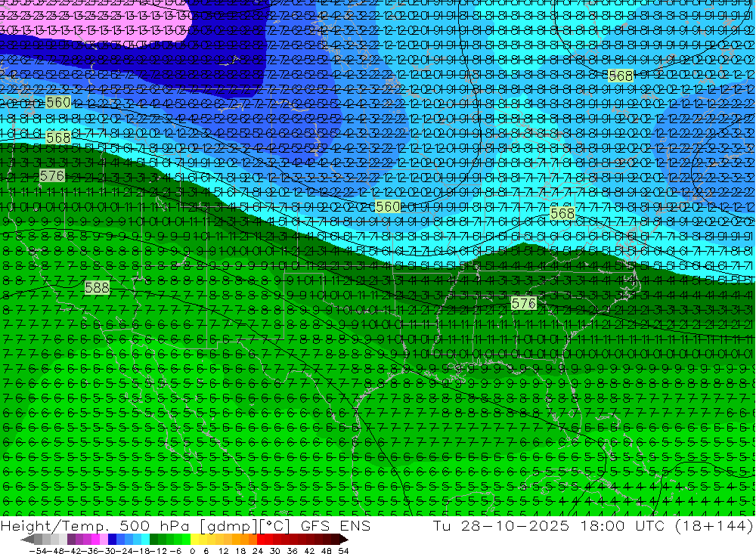Click the colorbar value -54

point(38,551)
